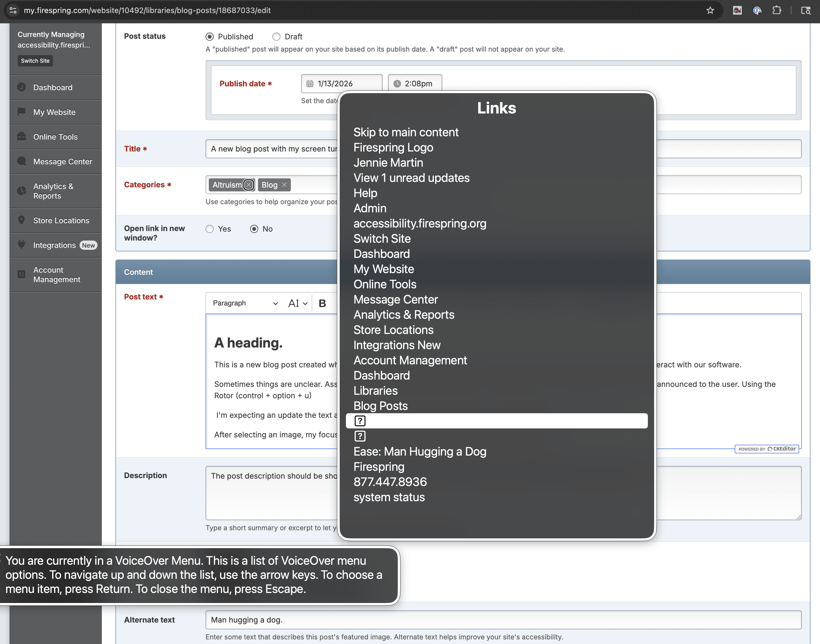Choose Blog Posts in the Links rotor list
The height and width of the screenshot is (644, 820).
[x=380, y=406]
